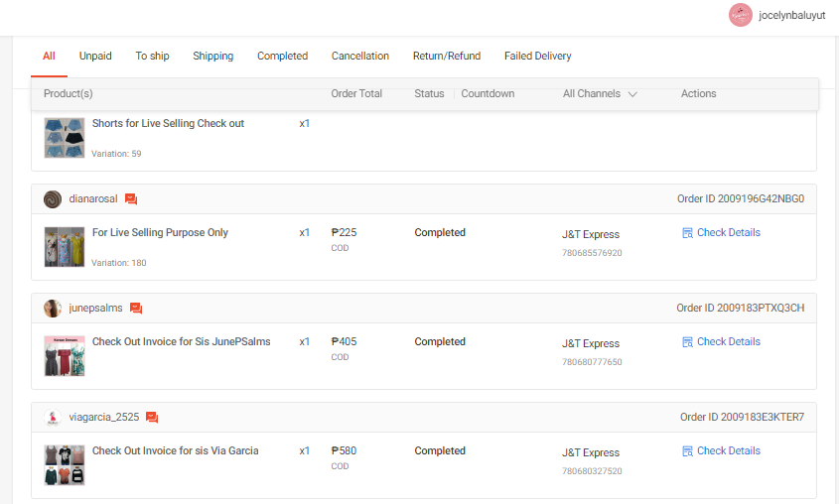Open chat with buyer dianarosal
This screenshot has width=839, height=504.
131,199
